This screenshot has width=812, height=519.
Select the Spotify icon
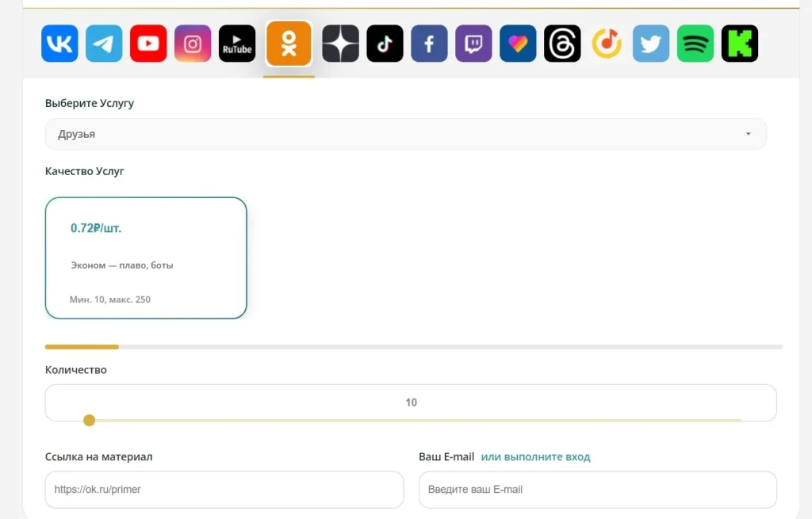(x=695, y=44)
